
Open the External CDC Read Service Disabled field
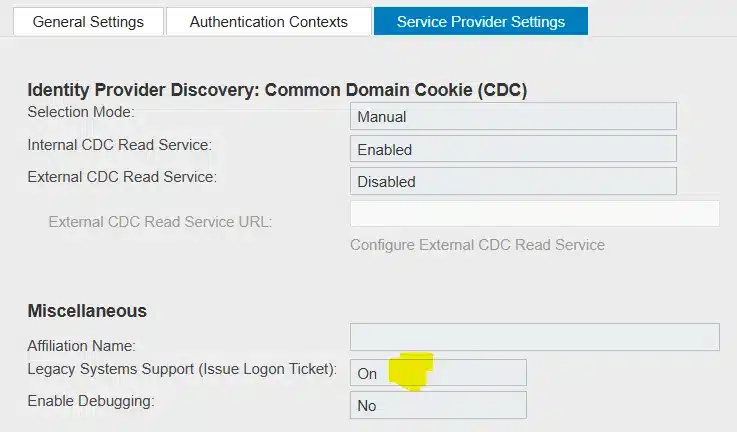(x=513, y=181)
